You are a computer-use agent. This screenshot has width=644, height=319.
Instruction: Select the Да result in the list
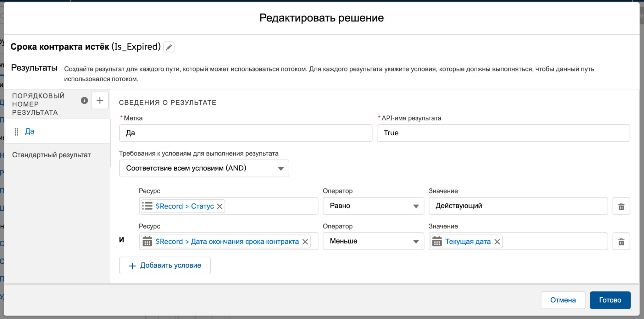pyautogui.click(x=58, y=131)
